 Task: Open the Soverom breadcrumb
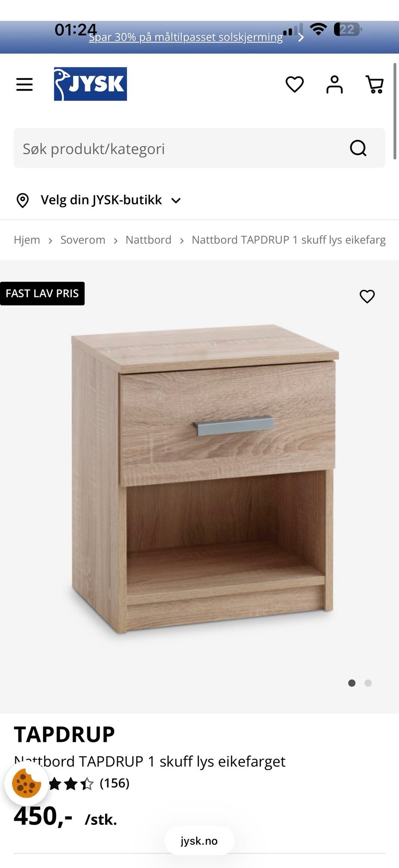point(83,240)
